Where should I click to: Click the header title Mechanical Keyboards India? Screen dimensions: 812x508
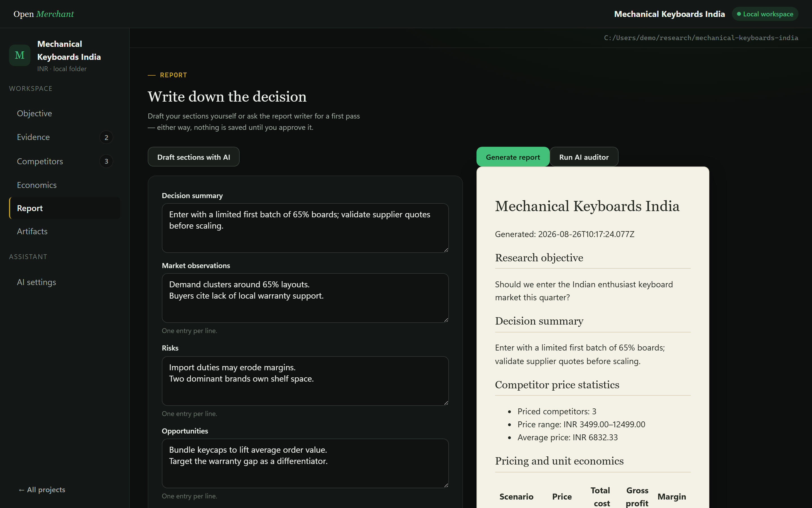pyautogui.click(x=669, y=14)
